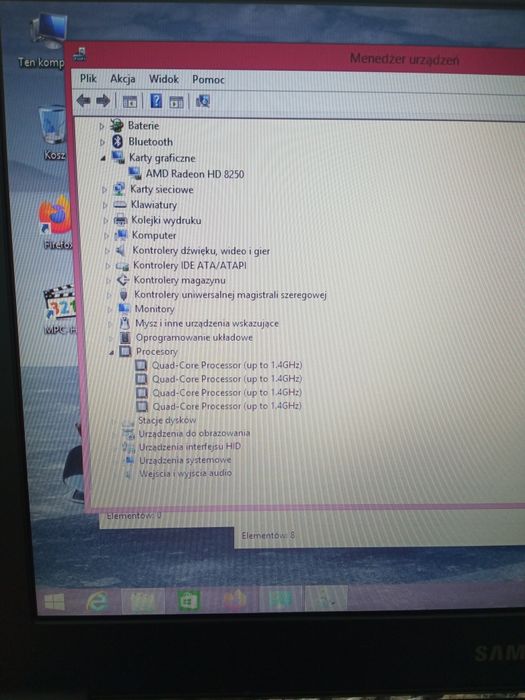Select Mysz i inne urządzenia wskazujące label
Viewport: 525px width, 700px height.
point(207,323)
